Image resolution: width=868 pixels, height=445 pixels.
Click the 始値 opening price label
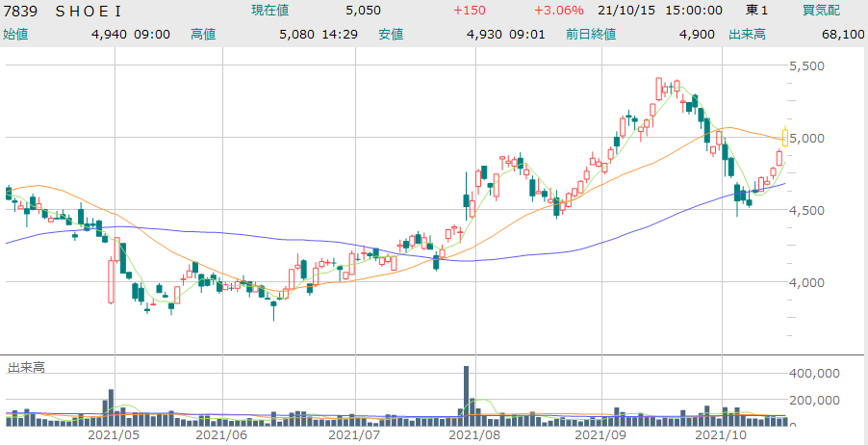pyautogui.click(x=16, y=34)
